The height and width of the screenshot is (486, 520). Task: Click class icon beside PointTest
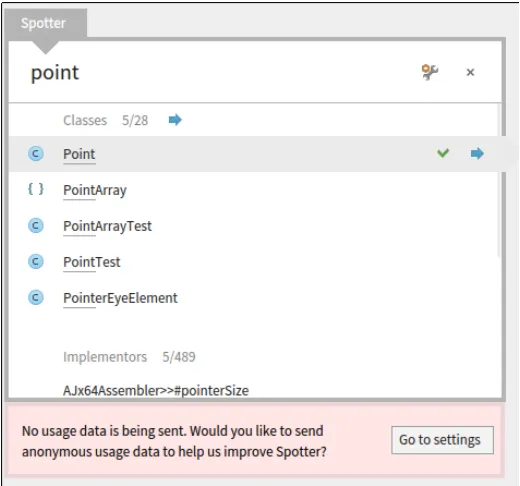[x=36, y=262]
